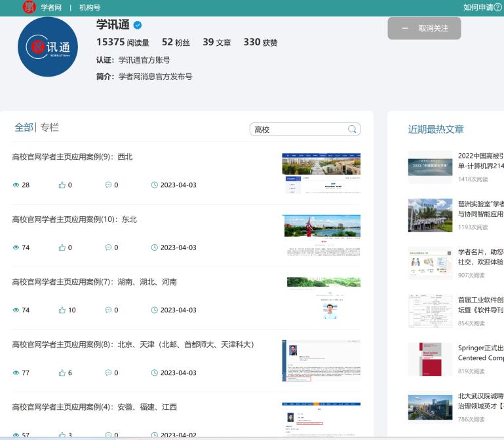
Task: Click view count eye icon on 东北 article
Action: point(16,247)
